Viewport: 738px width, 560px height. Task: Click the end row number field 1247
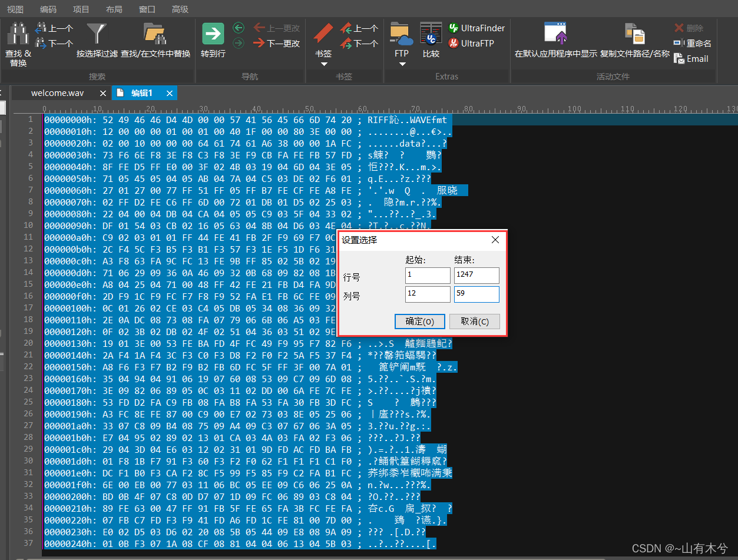476,275
